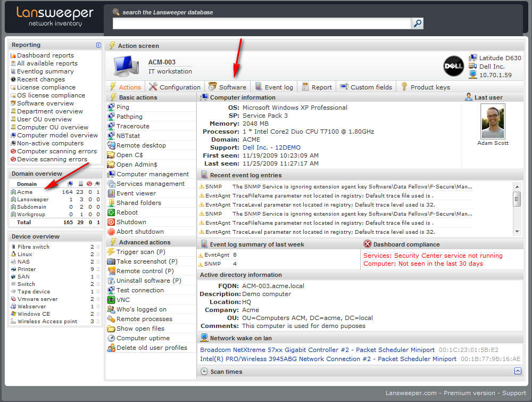
Task: Open the Software tab
Action: coord(228,87)
